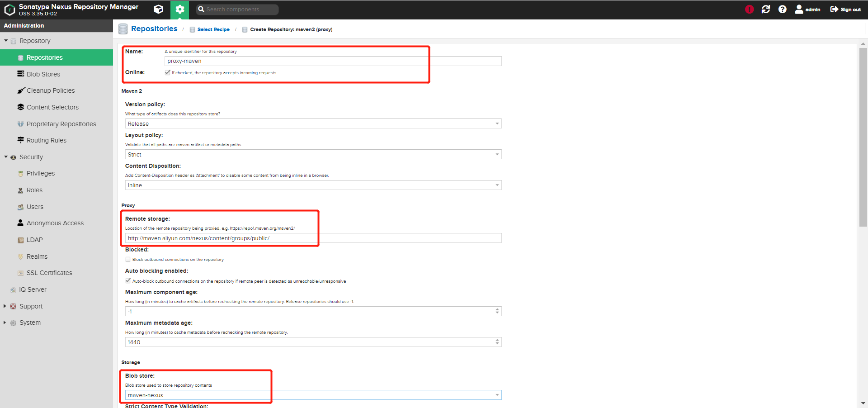The height and width of the screenshot is (408, 868).
Task: Toggle the Online checkbox
Action: coord(168,72)
